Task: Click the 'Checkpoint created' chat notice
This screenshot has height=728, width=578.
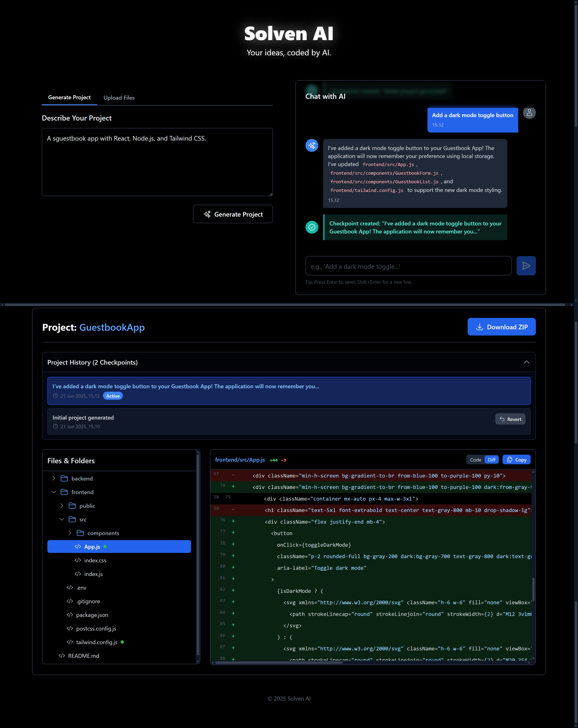Action: coord(415,227)
